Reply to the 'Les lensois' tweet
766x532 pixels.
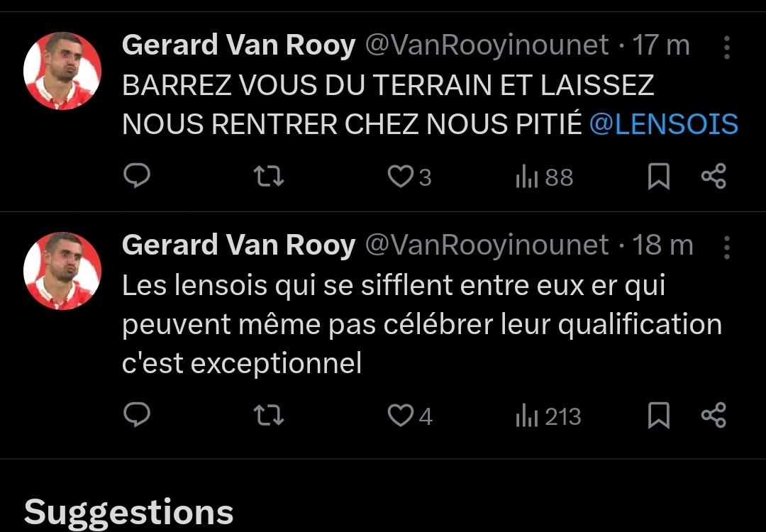click(137, 415)
